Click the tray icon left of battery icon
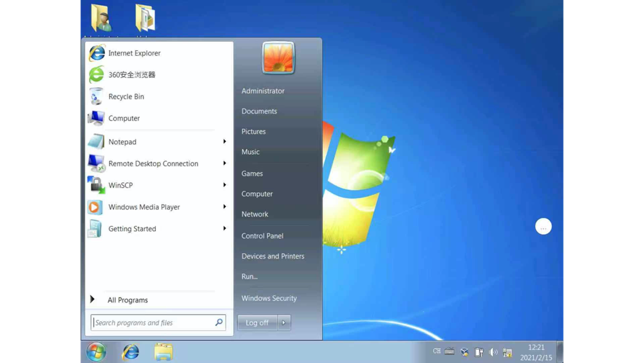644x363 pixels. (464, 352)
